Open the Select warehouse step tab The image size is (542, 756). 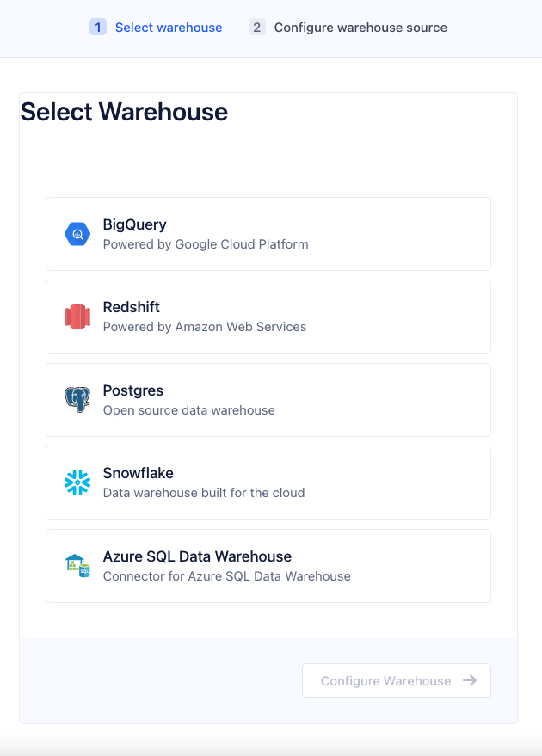click(169, 28)
